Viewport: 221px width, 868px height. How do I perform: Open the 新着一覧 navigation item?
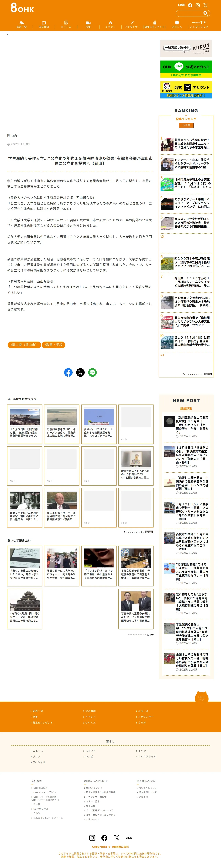tap(22, 25)
